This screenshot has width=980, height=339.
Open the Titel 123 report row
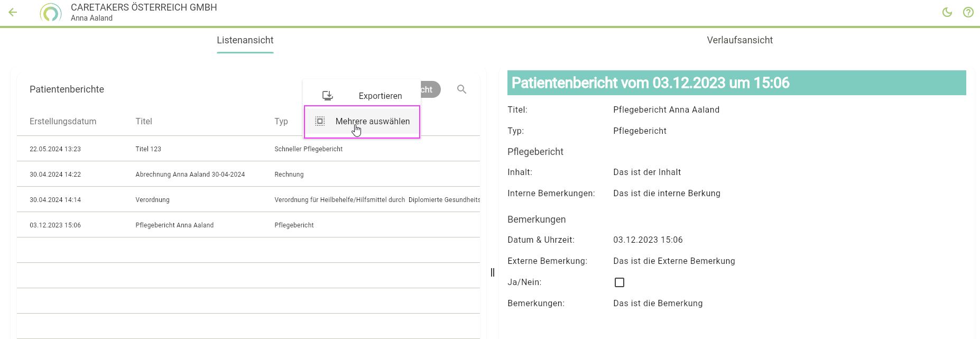148,149
